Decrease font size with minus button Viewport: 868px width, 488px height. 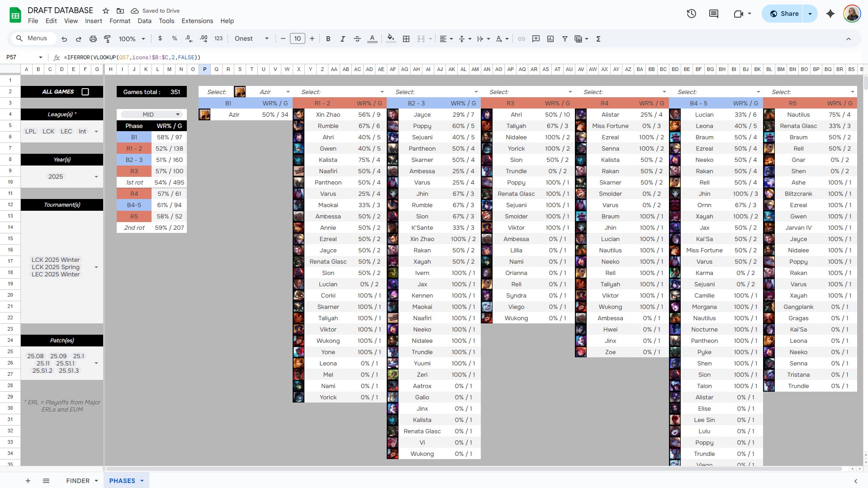pos(283,39)
